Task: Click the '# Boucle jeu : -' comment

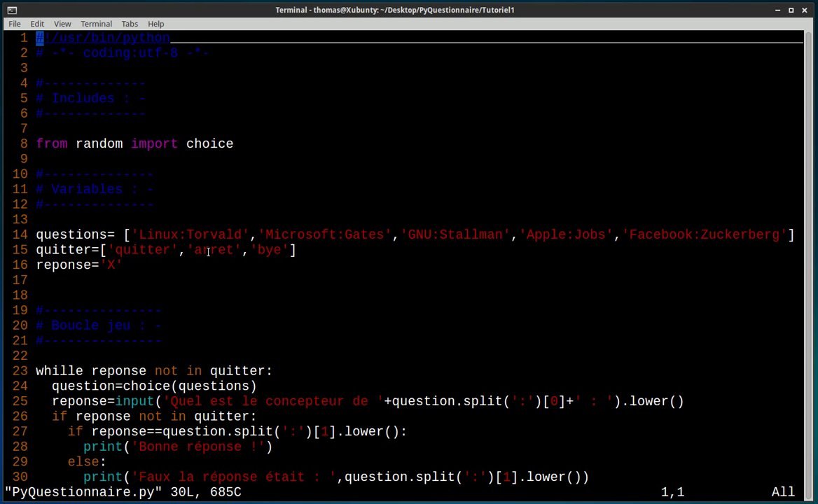Action: click(99, 325)
